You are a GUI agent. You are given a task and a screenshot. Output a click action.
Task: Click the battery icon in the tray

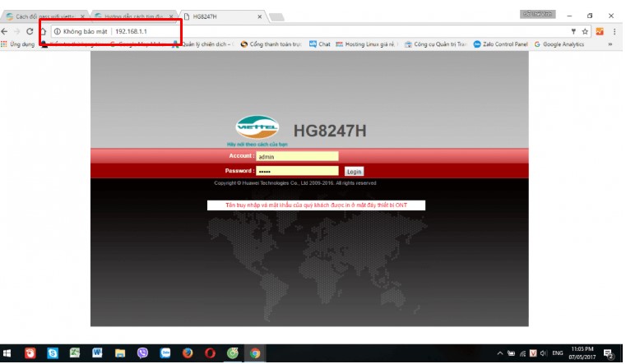point(511,353)
